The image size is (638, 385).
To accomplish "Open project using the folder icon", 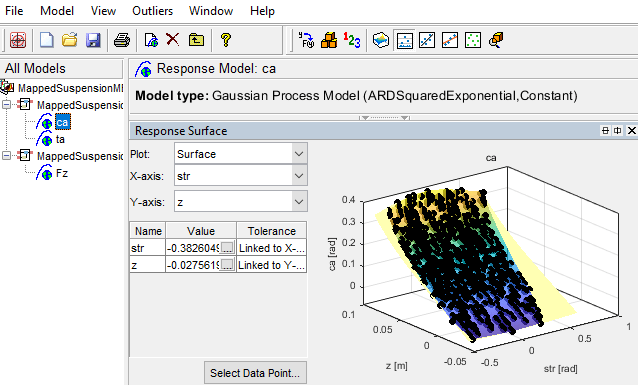I will [70, 40].
